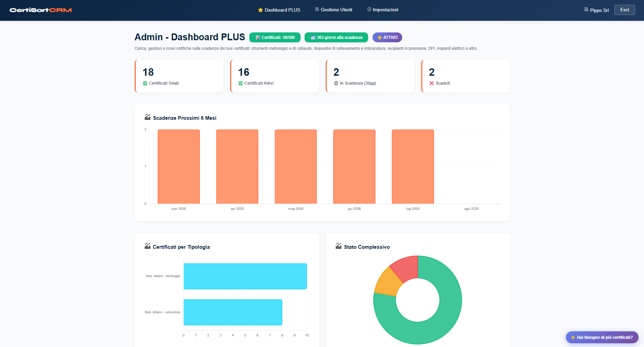Click the chart icon beside Stato Complessivo

point(338,246)
